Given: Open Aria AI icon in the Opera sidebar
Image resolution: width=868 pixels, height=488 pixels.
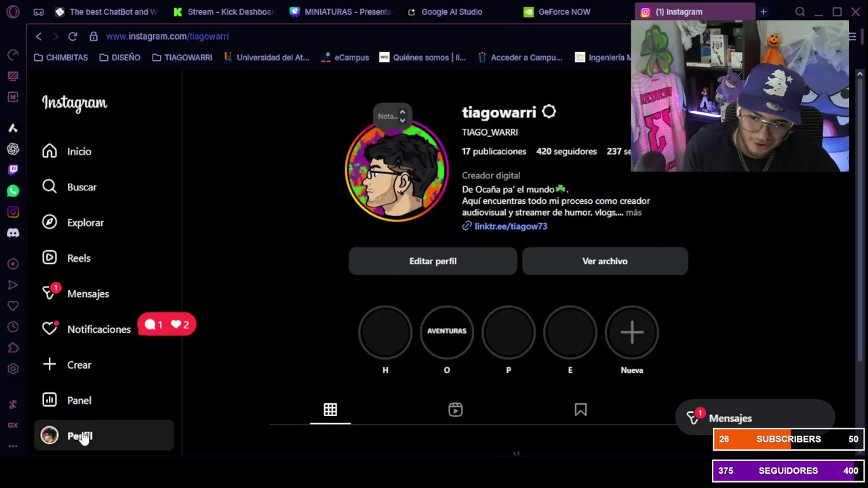Looking at the screenshot, I should click(x=13, y=127).
